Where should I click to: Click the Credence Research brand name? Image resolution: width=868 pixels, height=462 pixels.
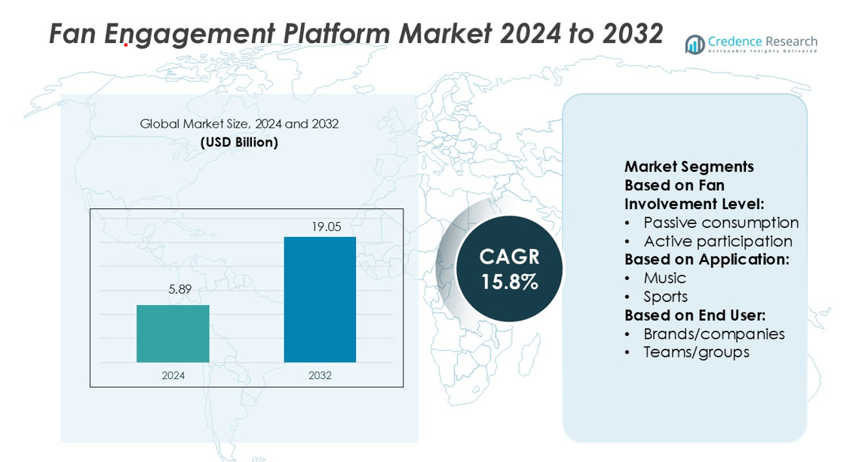pos(762,41)
